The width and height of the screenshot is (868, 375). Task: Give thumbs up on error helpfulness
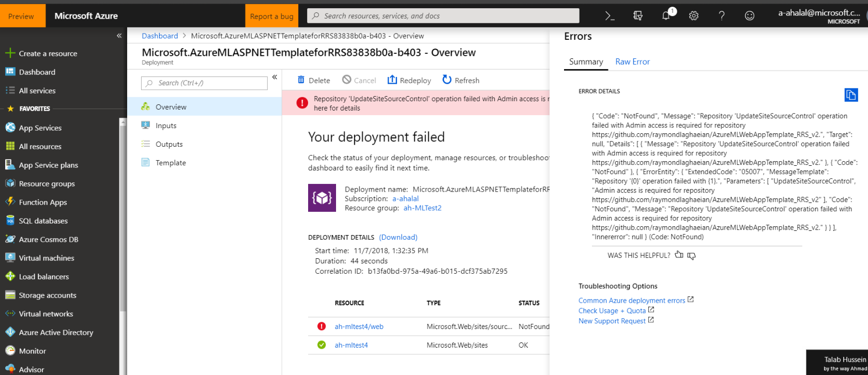click(x=679, y=255)
